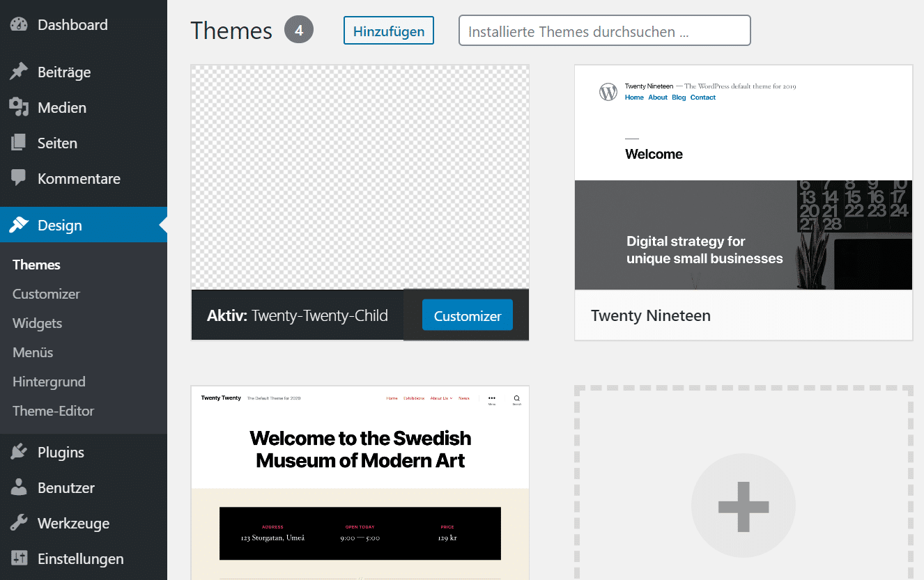Go to Menüs under Design
The height and width of the screenshot is (580, 924).
(x=33, y=352)
